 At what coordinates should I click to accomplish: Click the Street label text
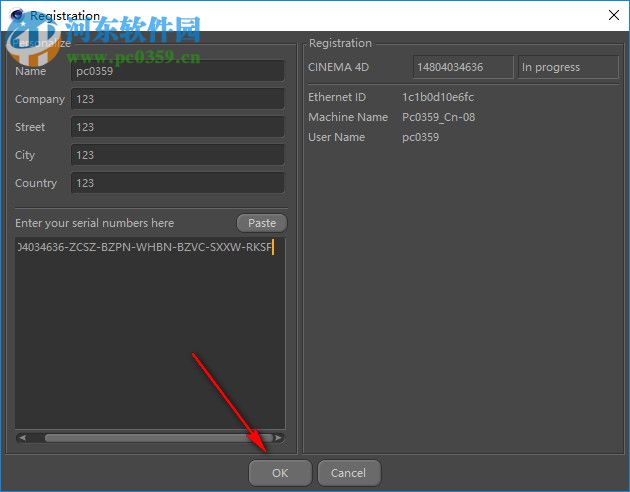pos(30,127)
